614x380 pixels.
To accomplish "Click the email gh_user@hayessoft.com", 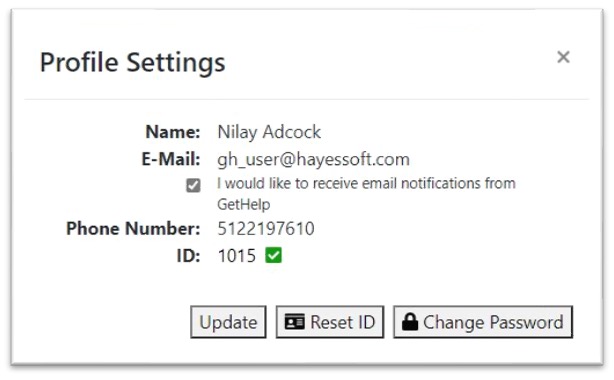I will (313, 159).
